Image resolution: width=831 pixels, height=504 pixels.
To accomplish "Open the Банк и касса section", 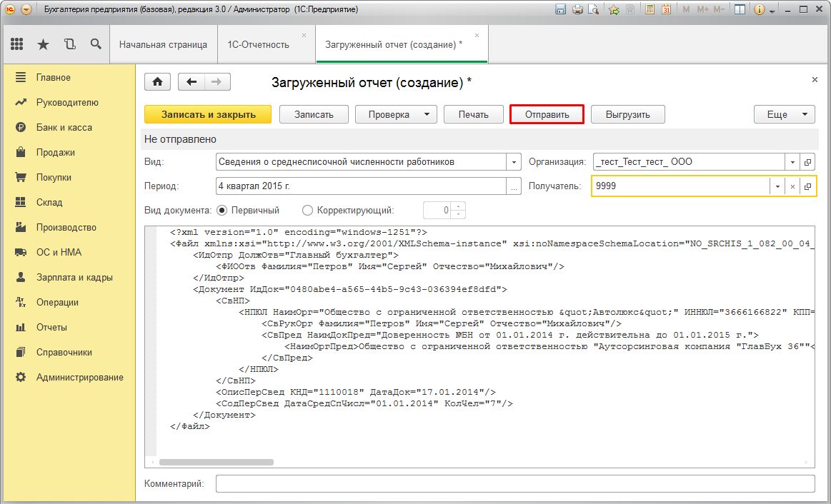I will (69, 127).
